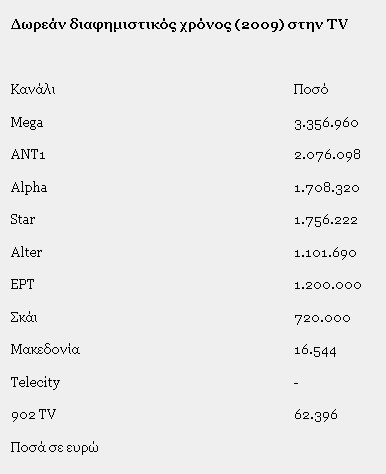Select the ANT1 channel name

[x=28, y=155]
